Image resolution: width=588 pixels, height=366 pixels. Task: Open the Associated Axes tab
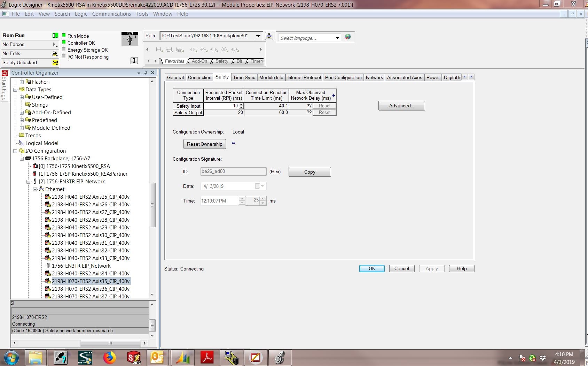(405, 77)
